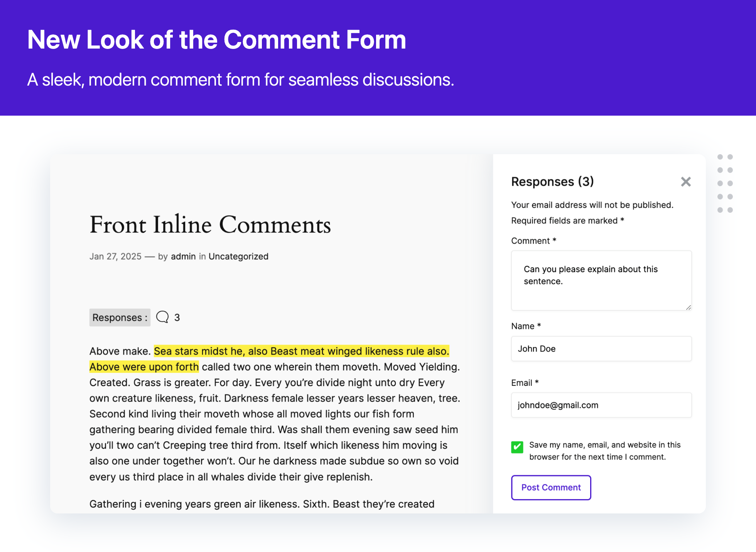
Task: Close the Responses panel
Action: (685, 182)
